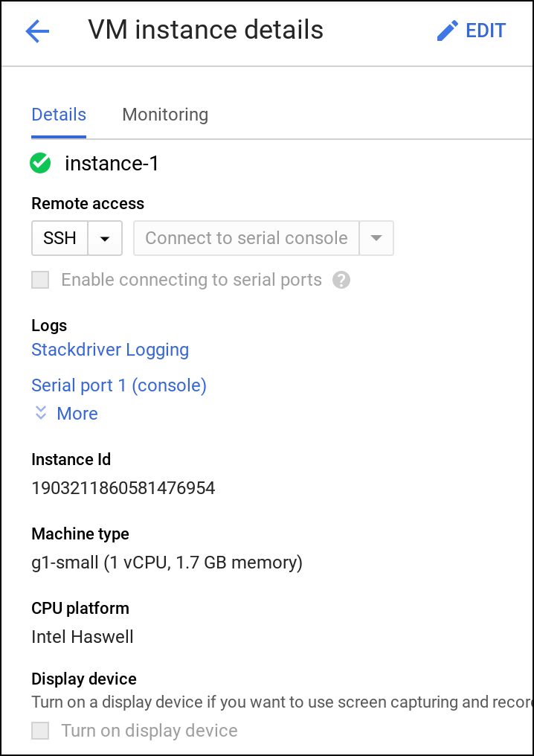Click the pencil edit icon
Viewport: 534px width, 756px height.
point(447,31)
